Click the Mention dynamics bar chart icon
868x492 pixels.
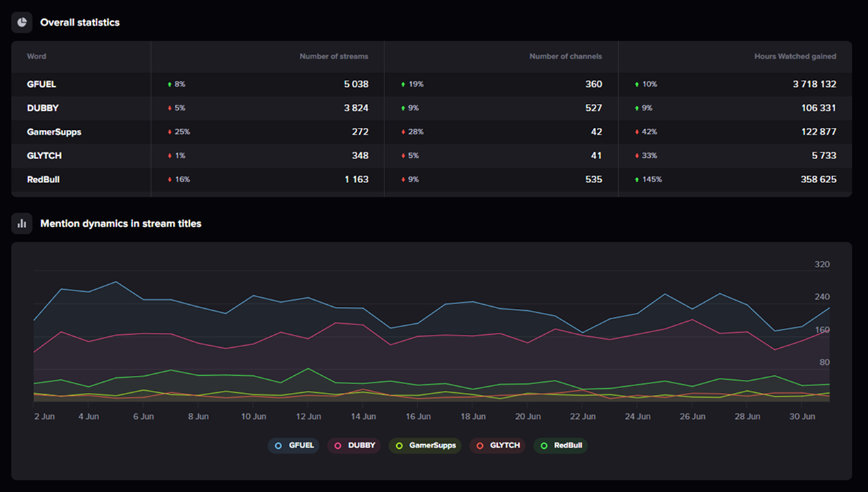22,223
